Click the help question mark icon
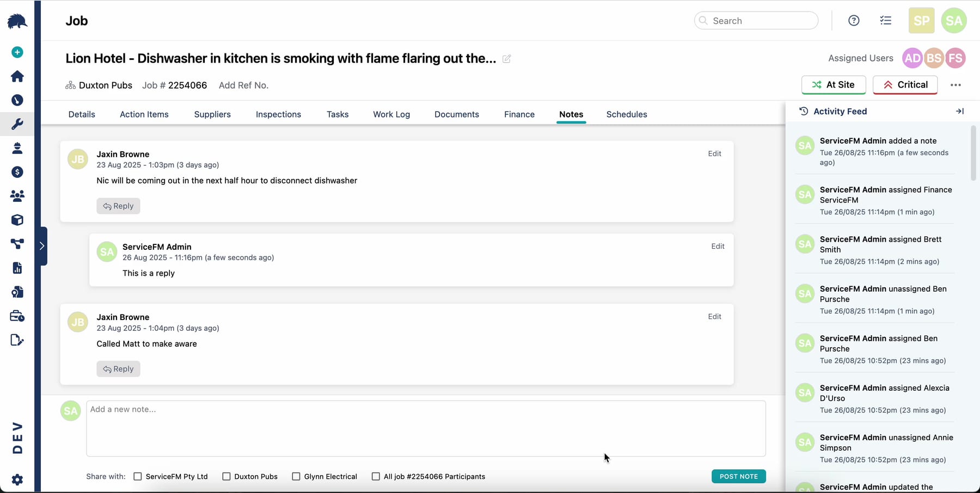 point(854,21)
